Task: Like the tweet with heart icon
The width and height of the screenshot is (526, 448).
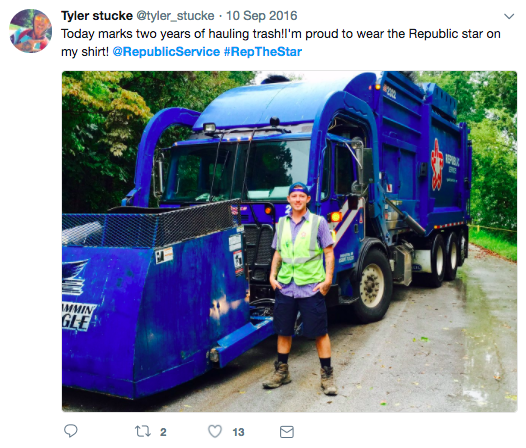Action: tap(215, 431)
